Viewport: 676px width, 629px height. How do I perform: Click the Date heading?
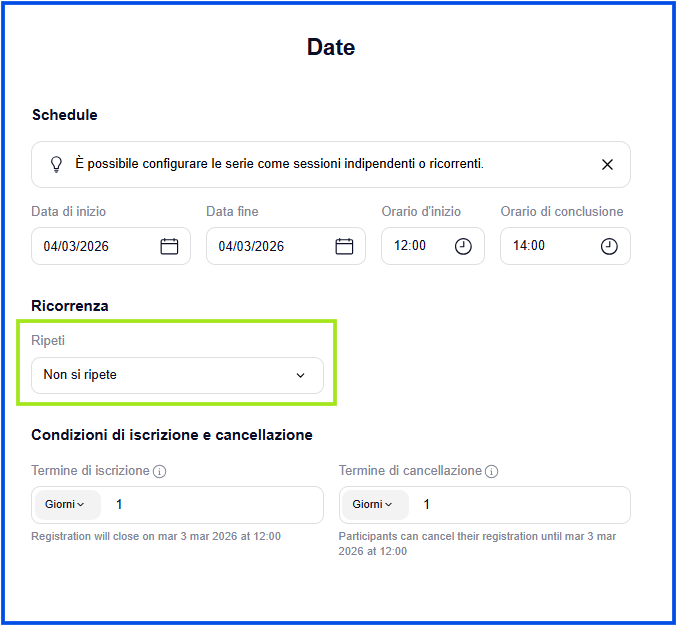[331, 47]
